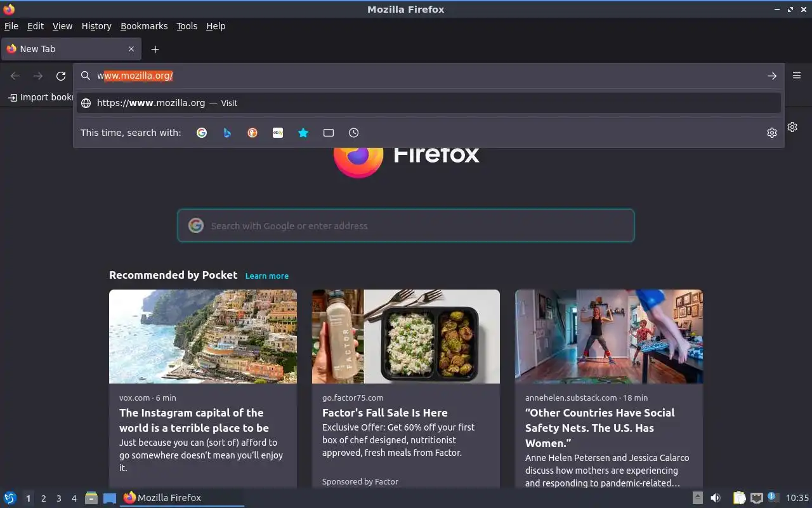Click the reload page button
The height and width of the screenshot is (508, 812).
[61, 76]
